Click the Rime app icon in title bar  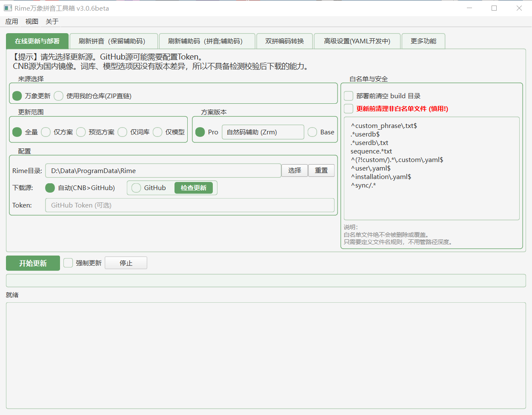(x=8, y=8)
